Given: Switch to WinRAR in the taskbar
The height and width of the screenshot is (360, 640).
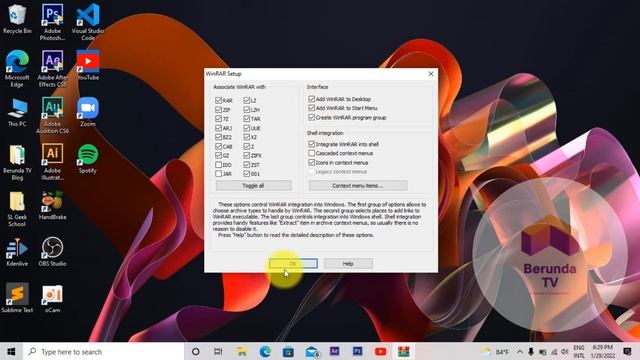Looking at the screenshot, I should point(404,351).
